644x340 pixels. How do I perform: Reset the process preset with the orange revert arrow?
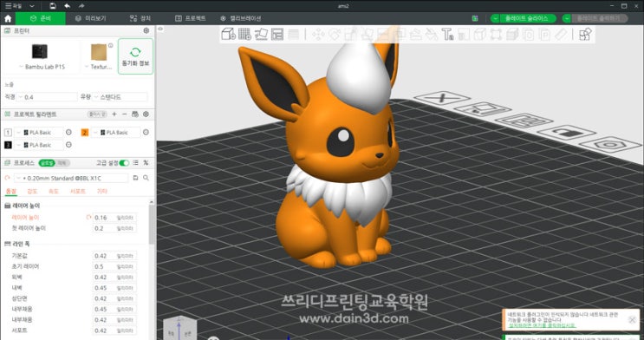(x=7, y=178)
